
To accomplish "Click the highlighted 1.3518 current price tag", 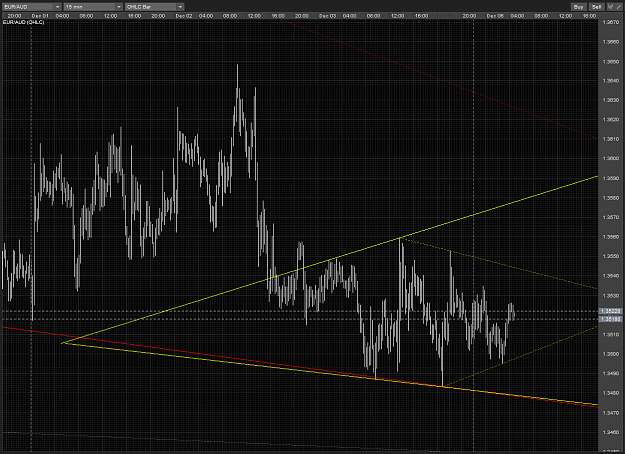I will click(611, 319).
